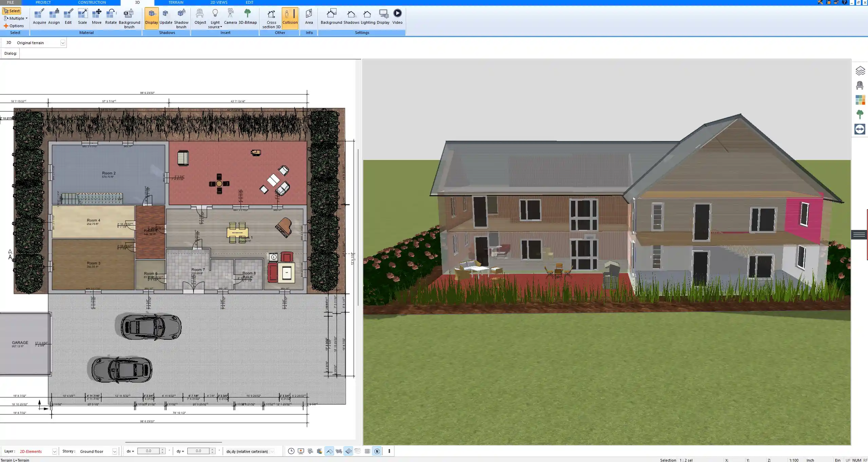Toggle Collision mode on or off
Screen dimensions: 868x462
(x=290, y=17)
